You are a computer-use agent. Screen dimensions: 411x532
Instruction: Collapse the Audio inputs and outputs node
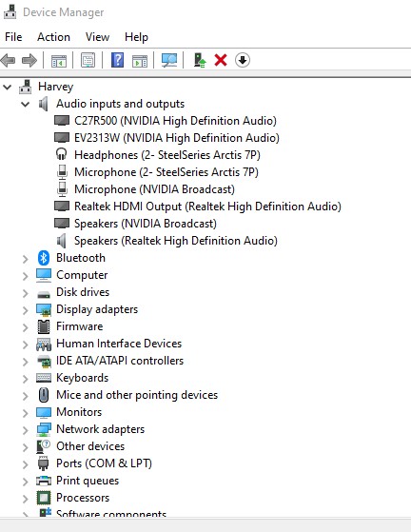point(25,104)
